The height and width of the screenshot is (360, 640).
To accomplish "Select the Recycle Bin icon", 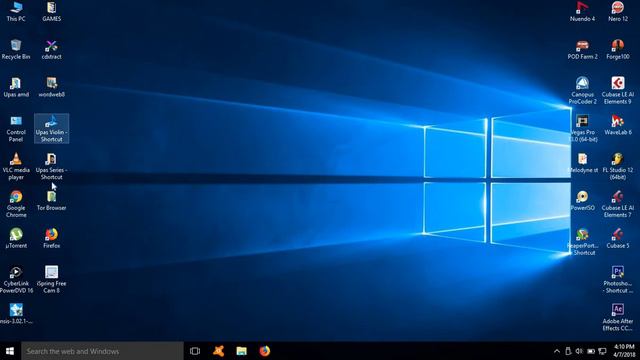I will [16, 49].
